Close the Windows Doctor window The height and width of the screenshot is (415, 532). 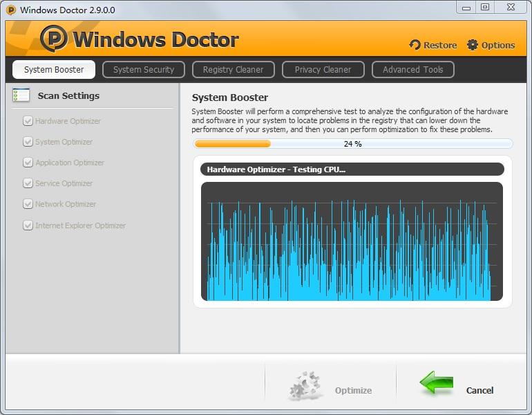[511, 8]
